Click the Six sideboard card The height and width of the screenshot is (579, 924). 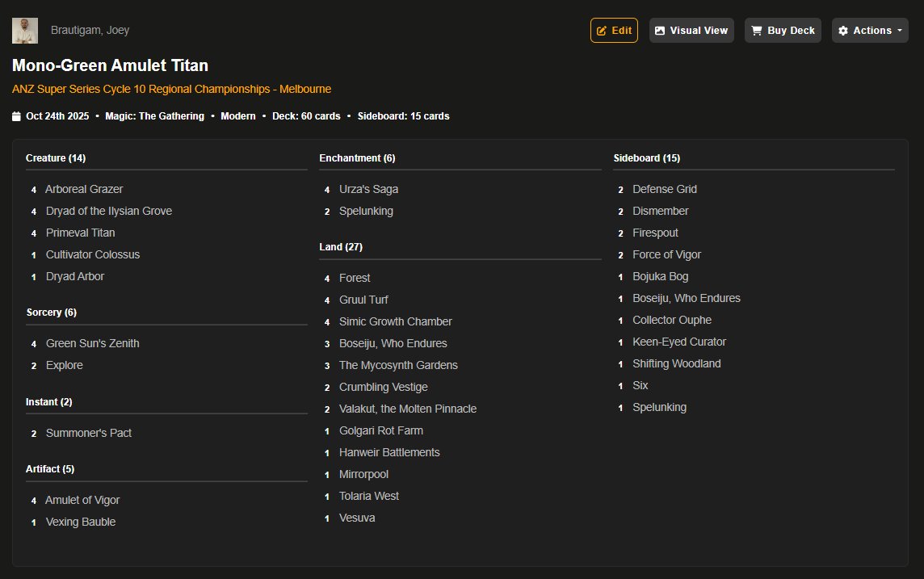pyautogui.click(x=640, y=385)
